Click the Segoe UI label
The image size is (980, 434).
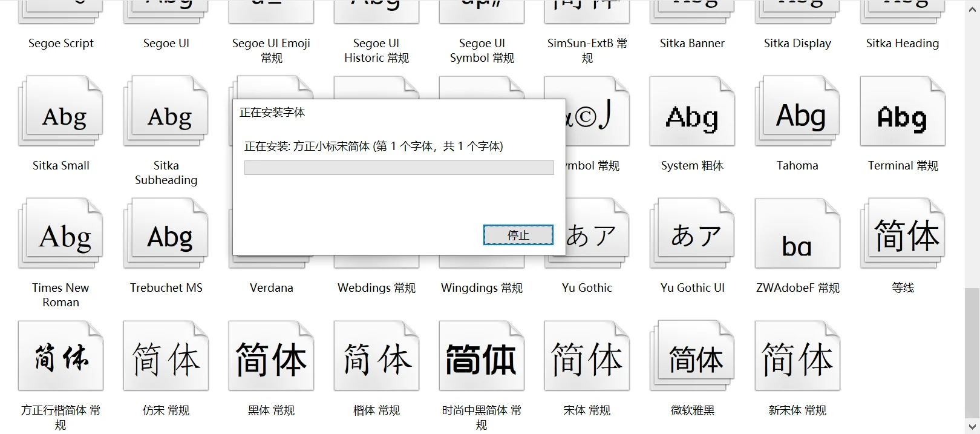pos(166,44)
